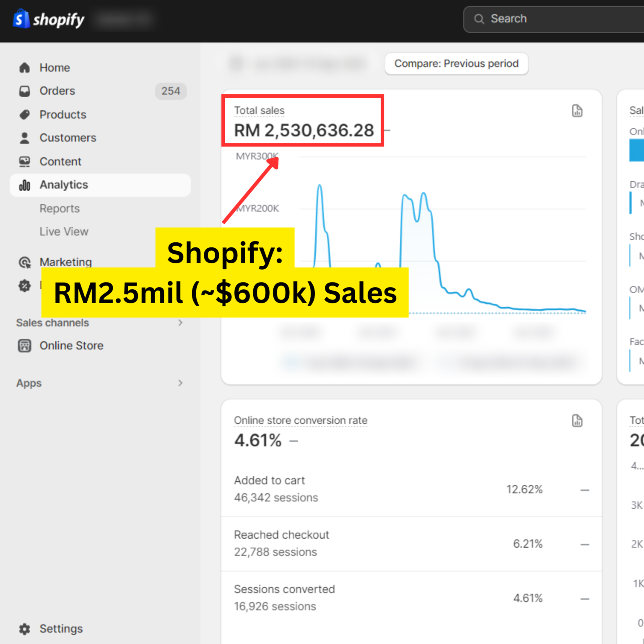
Task: Expand the Apps section chevron
Action: (x=180, y=383)
